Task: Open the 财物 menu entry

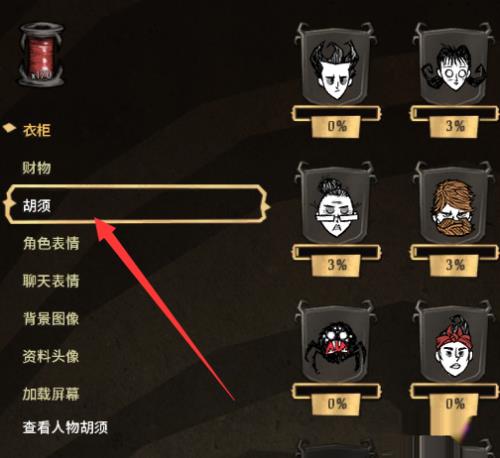Action: pos(37,168)
